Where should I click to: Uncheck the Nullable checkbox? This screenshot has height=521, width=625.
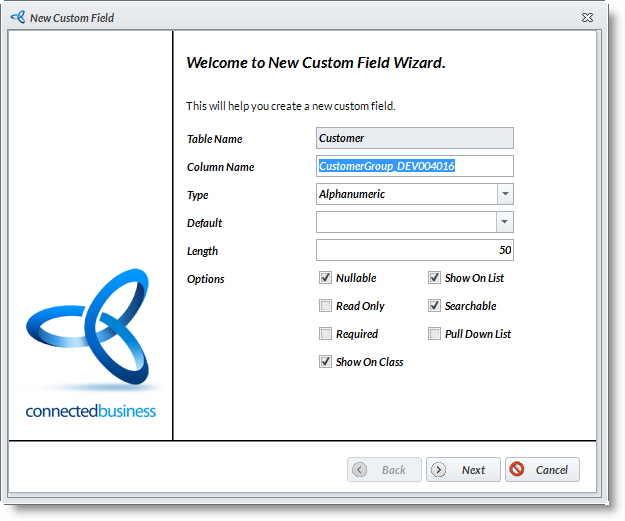tap(325, 278)
